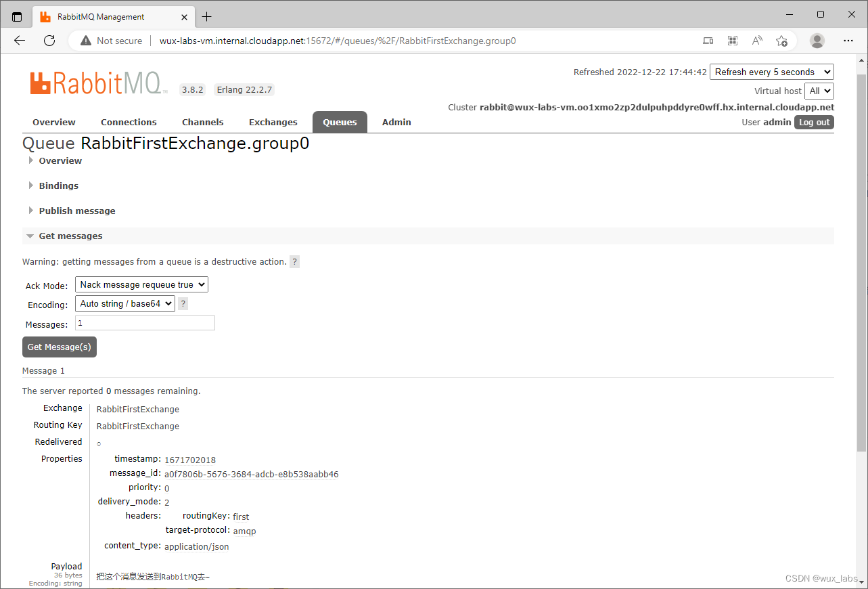Open the Encoding dropdown

click(125, 304)
